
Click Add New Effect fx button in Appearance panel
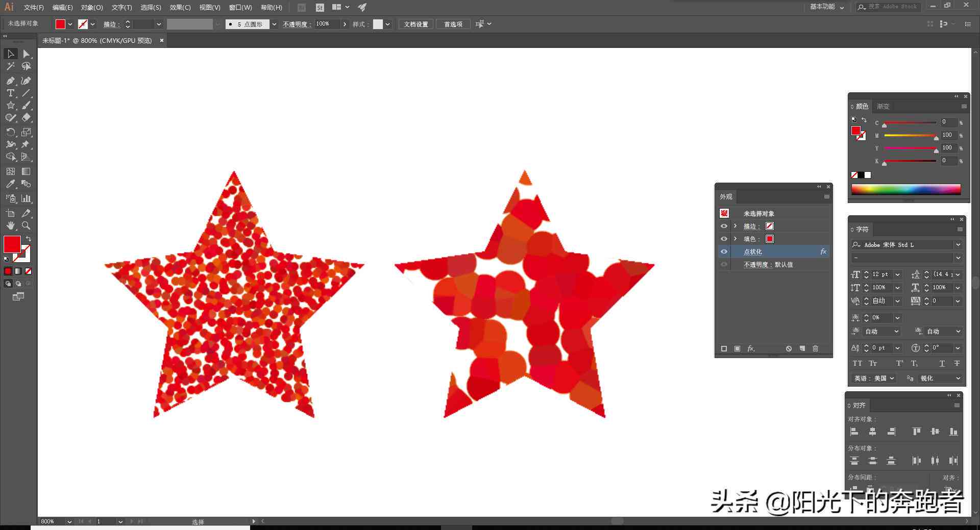coord(751,348)
